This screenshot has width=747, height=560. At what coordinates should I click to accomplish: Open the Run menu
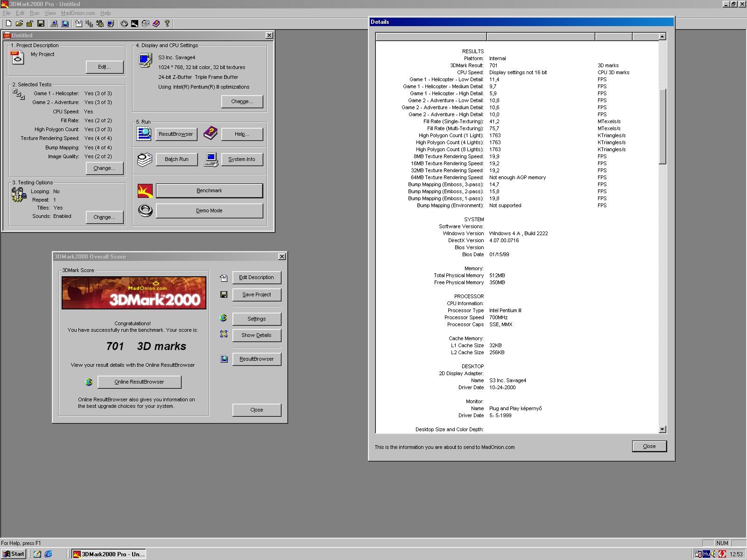(35, 13)
